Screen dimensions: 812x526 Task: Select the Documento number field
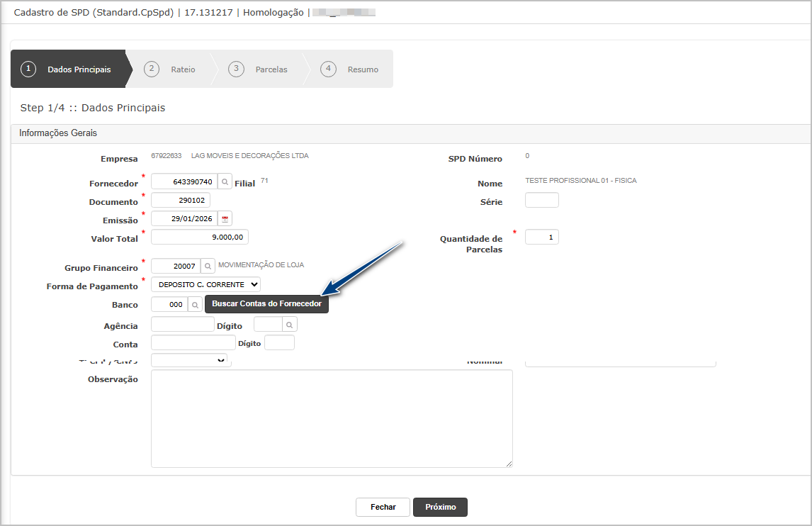(x=180, y=201)
